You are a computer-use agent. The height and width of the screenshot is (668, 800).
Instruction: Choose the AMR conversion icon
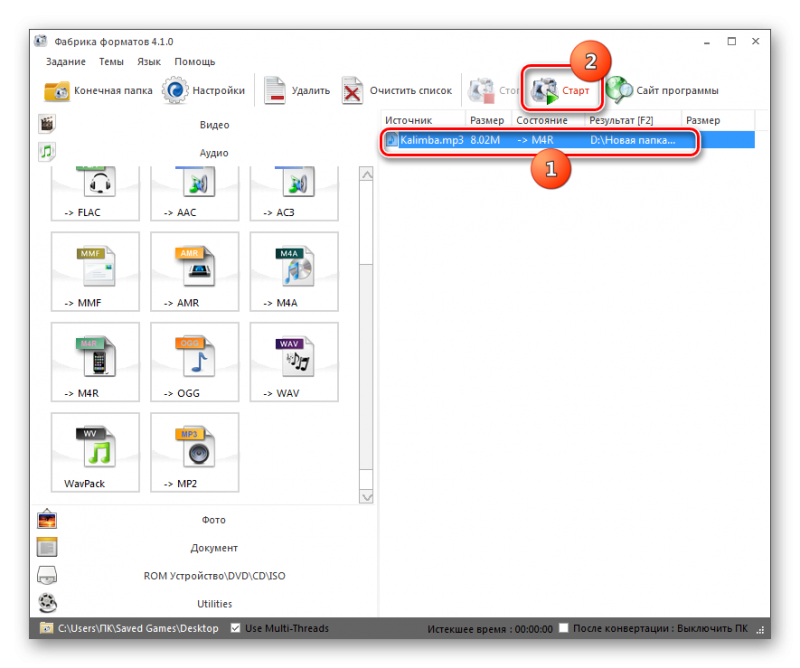[x=194, y=273]
